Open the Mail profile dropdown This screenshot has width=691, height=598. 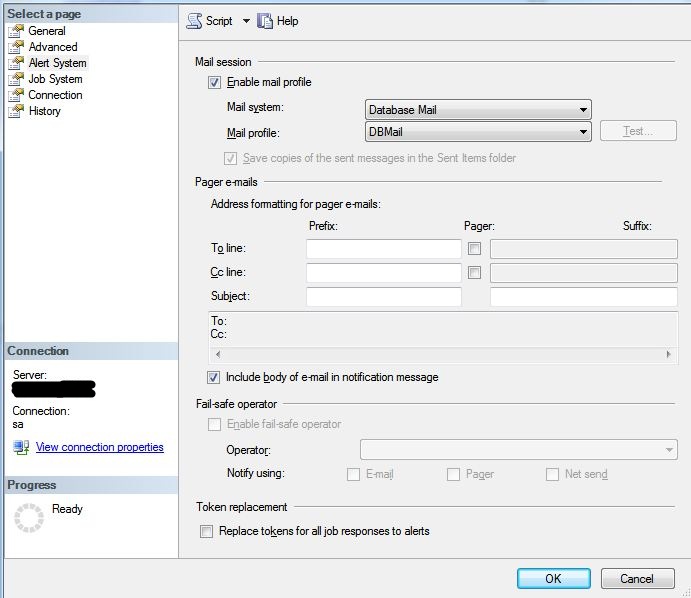click(x=478, y=132)
